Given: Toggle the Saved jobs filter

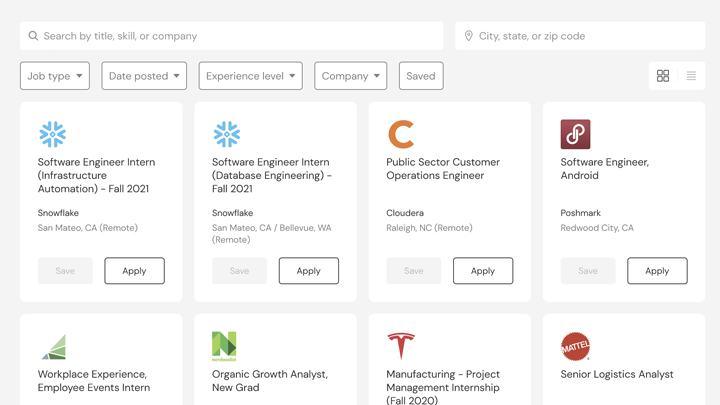Looking at the screenshot, I should pyautogui.click(x=421, y=76).
